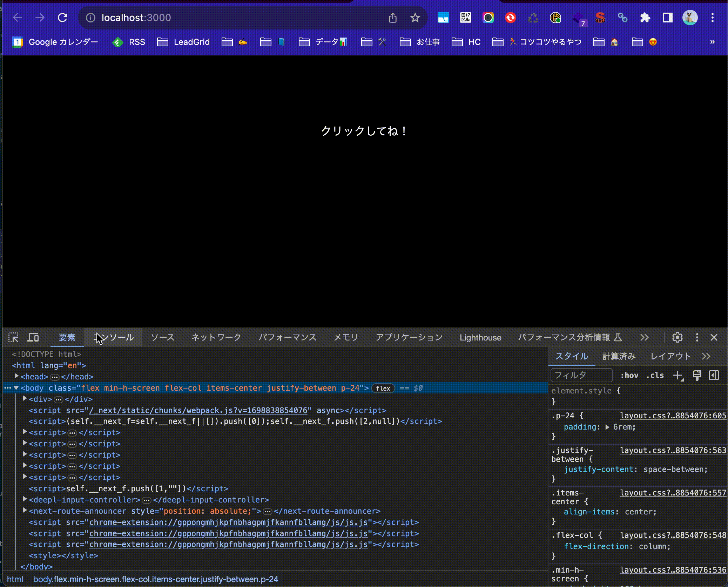Open the profile avatar menu
The width and height of the screenshot is (728, 587).
(690, 18)
